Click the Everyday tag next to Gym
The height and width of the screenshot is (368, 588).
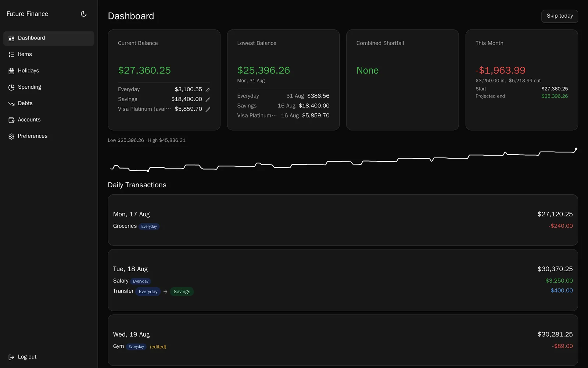(136, 347)
